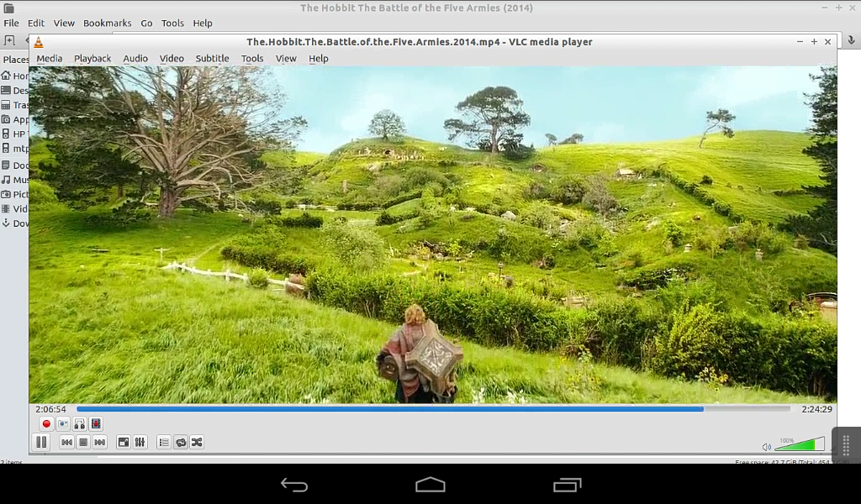Take a video snapshot
Screen dimensions: 861x504
(x=63, y=424)
